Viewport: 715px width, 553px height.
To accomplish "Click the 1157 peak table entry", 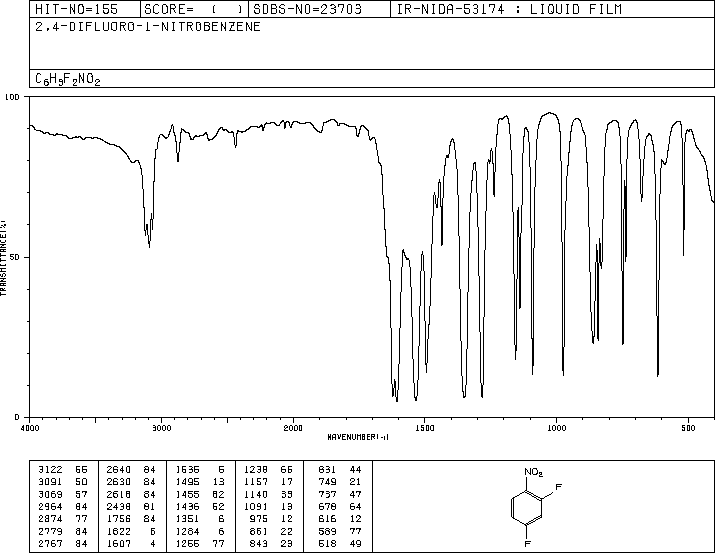I will point(269,482).
